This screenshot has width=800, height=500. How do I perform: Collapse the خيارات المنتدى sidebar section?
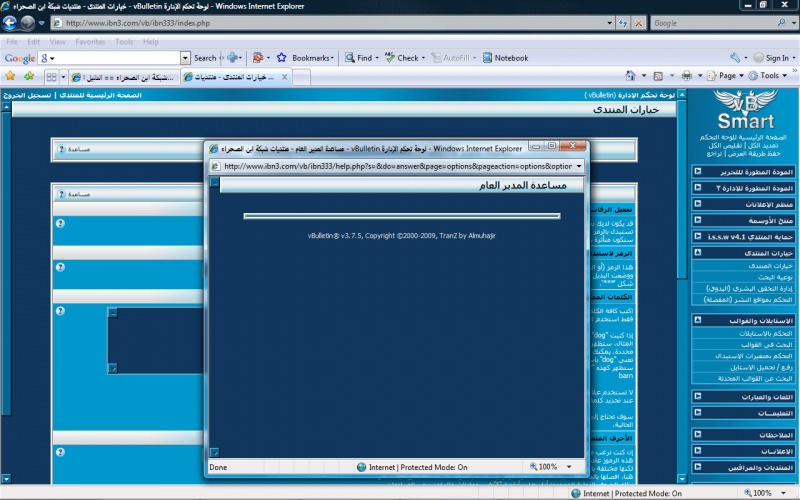(x=696, y=253)
